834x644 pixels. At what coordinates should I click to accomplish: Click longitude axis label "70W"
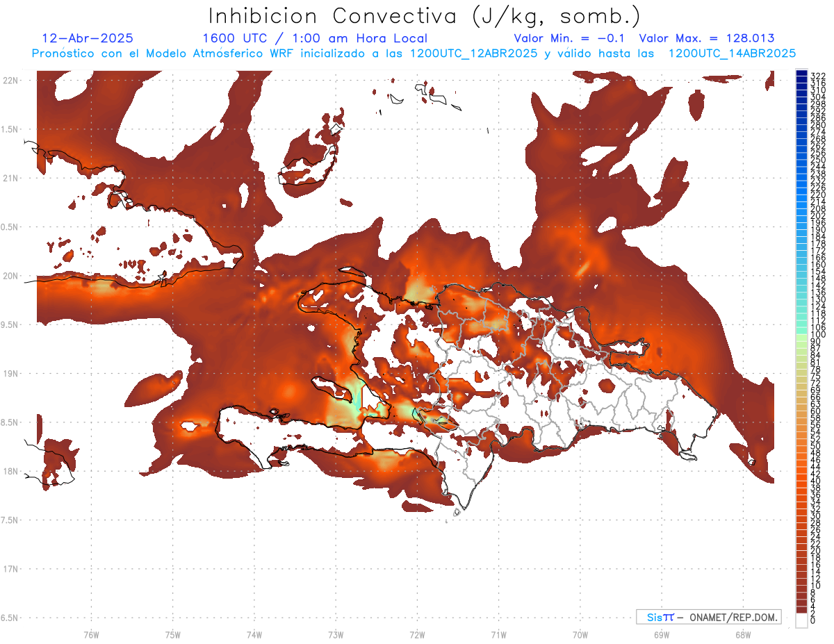(580, 634)
